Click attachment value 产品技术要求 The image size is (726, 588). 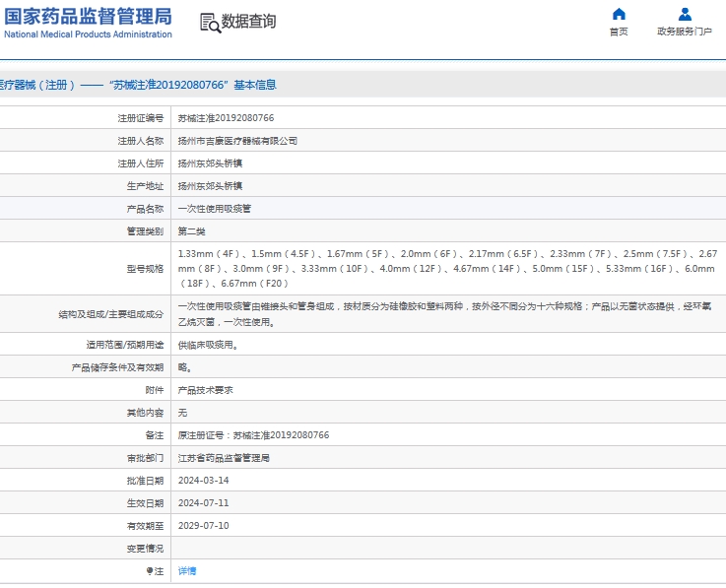coord(205,390)
